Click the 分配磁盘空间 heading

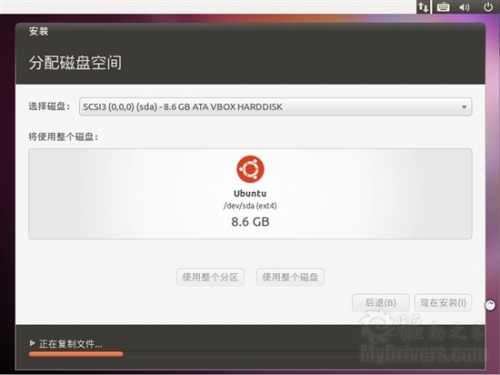[x=75, y=63]
